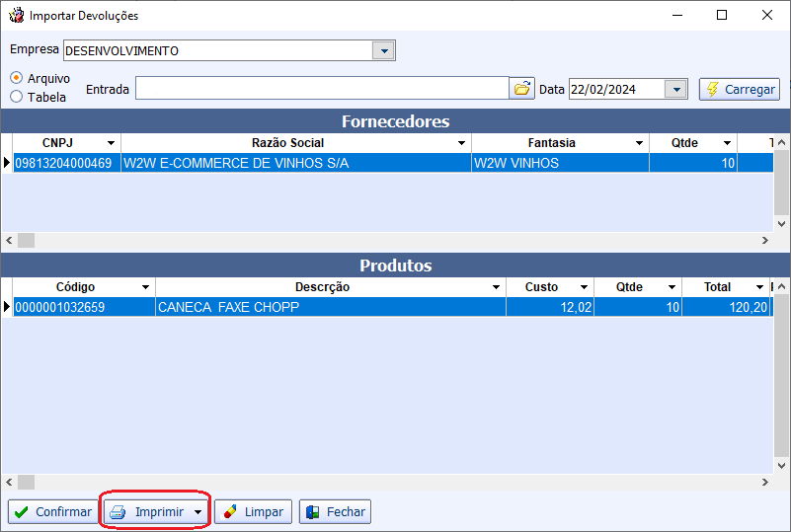Type in the Entrada file path field
Screen dimensions: 791x532
(x=322, y=89)
